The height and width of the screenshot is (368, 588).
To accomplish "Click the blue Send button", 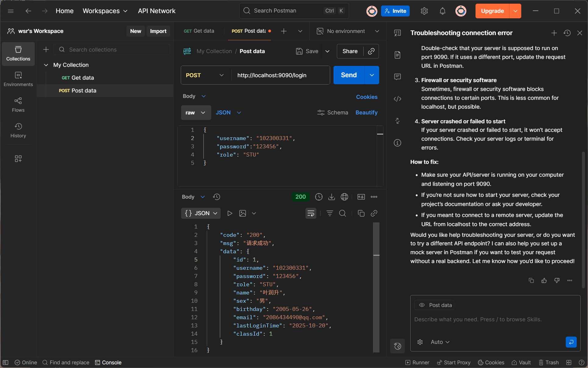I will [349, 75].
